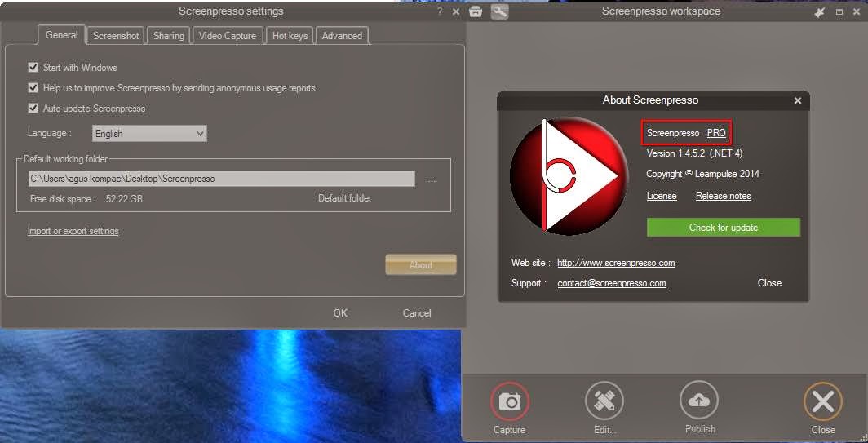Maximize the Screenpresso workspace window

[x=839, y=11]
